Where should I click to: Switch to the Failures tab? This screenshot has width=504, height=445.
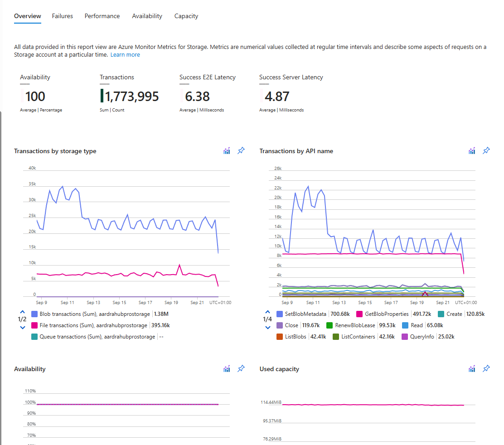(63, 16)
